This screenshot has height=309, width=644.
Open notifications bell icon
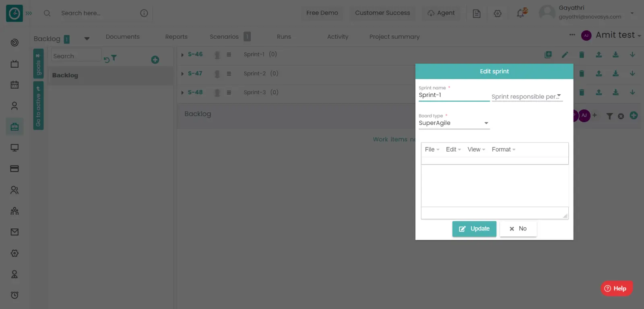[x=521, y=13]
